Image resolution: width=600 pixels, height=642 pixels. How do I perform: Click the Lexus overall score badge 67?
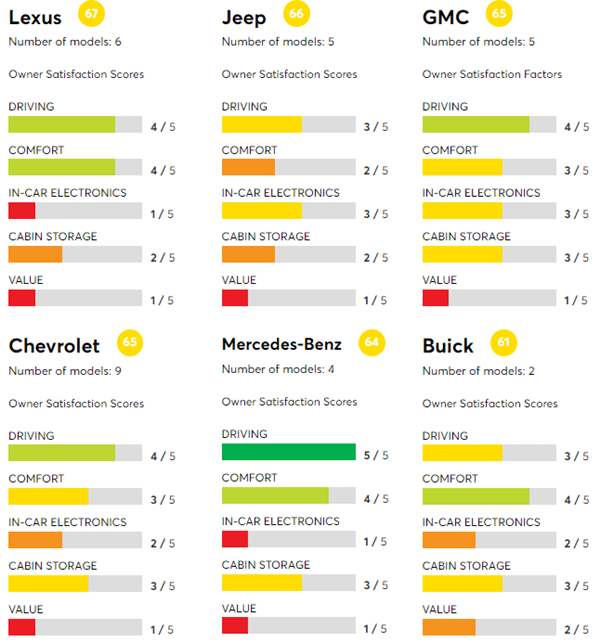click(92, 14)
